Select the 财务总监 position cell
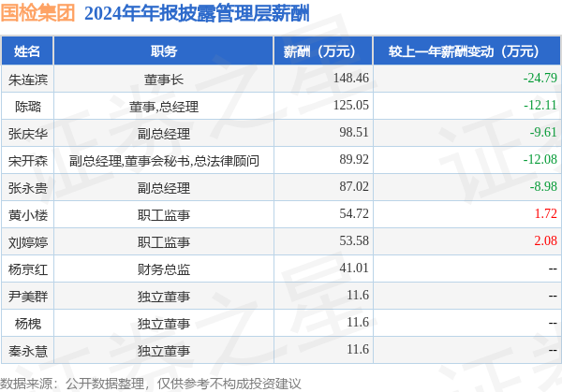 coord(164,269)
